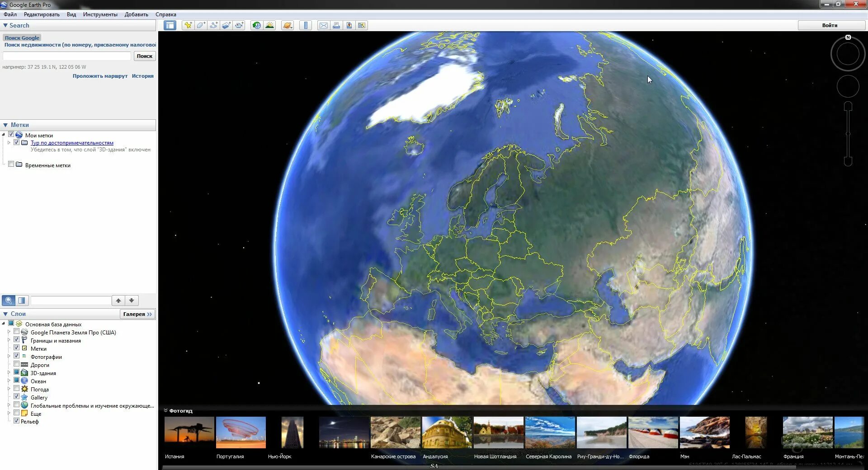This screenshot has height=470, width=868.
Task: Click the zoom in end of the zoom slider
Action: [848, 107]
